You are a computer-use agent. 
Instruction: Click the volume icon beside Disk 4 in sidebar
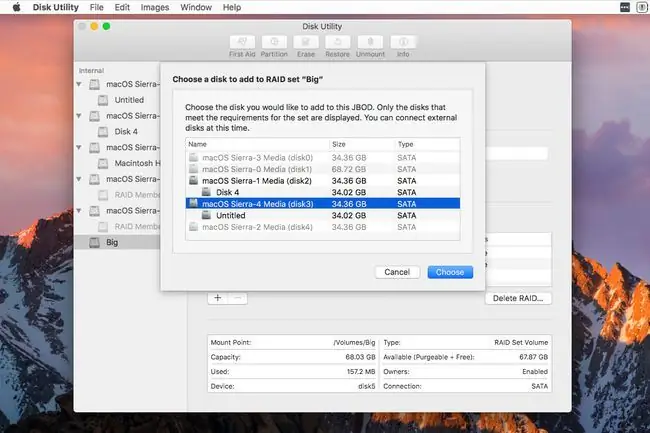click(103, 132)
